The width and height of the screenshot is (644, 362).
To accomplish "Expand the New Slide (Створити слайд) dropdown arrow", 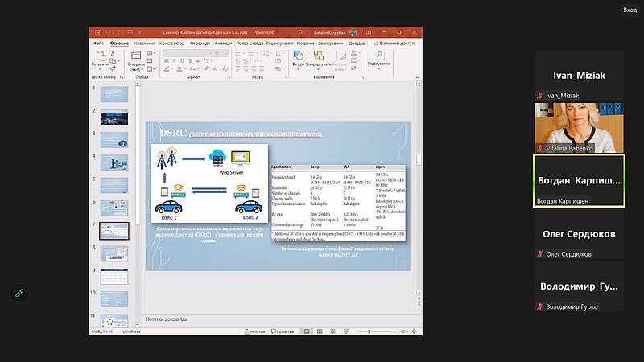I will (134, 71).
